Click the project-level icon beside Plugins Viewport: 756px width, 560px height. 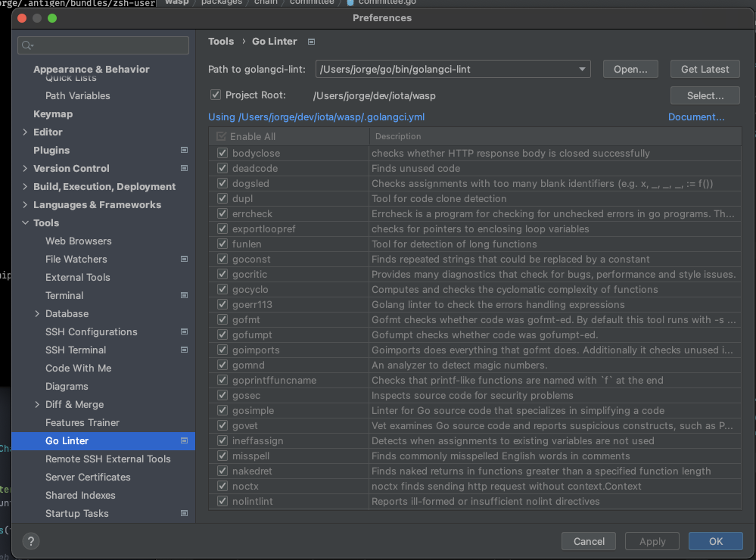pos(184,150)
